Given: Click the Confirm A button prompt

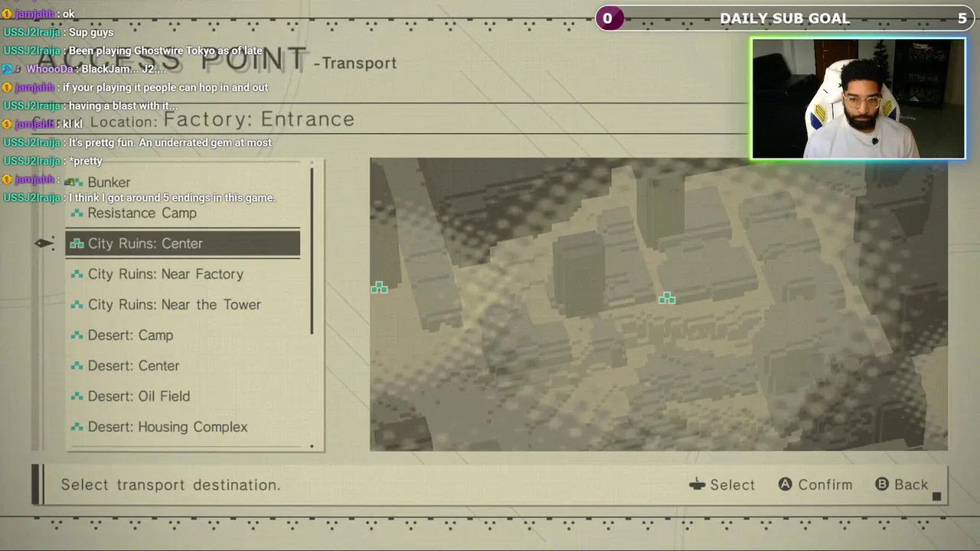Looking at the screenshot, I should pos(815,484).
